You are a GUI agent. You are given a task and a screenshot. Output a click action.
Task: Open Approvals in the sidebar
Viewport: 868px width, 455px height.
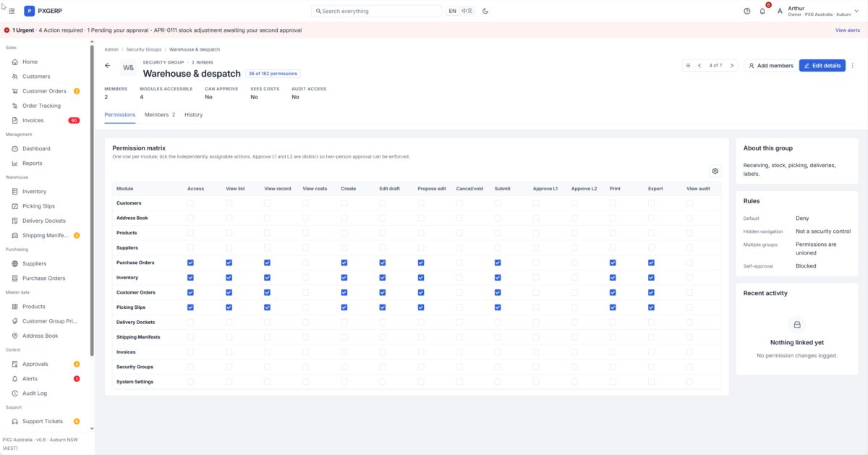click(45, 364)
